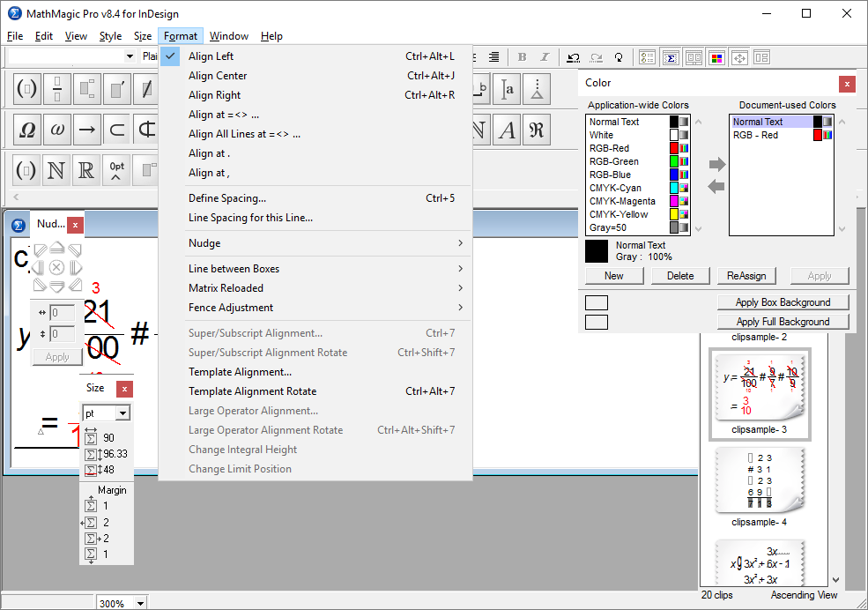Open the Style menu
The height and width of the screenshot is (610, 868).
[x=110, y=36]
